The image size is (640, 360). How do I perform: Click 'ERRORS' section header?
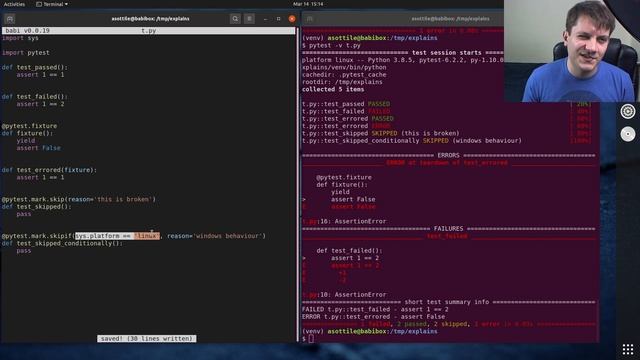coord(448,156)
